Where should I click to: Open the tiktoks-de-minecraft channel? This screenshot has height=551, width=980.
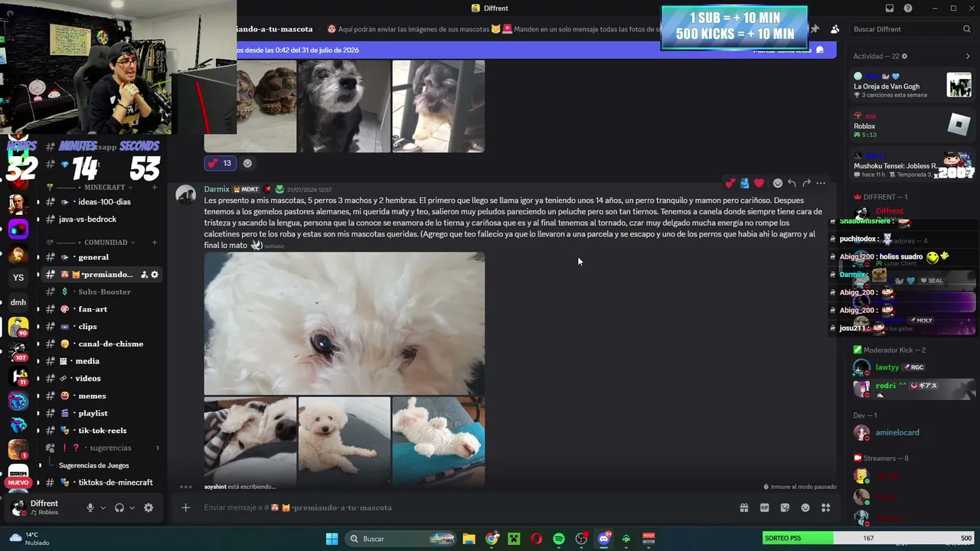coord(100,483)
